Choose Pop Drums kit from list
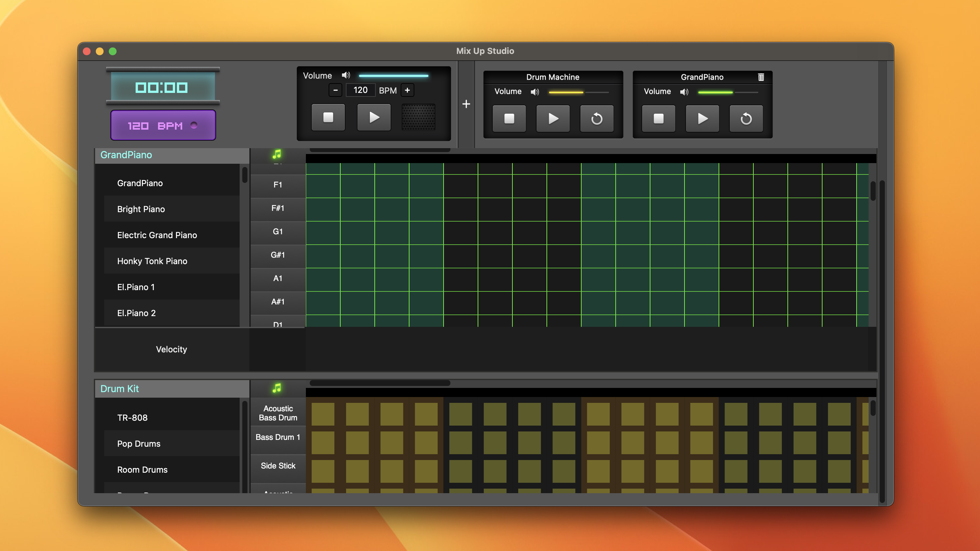980x551 pixels. coord(138,444)
